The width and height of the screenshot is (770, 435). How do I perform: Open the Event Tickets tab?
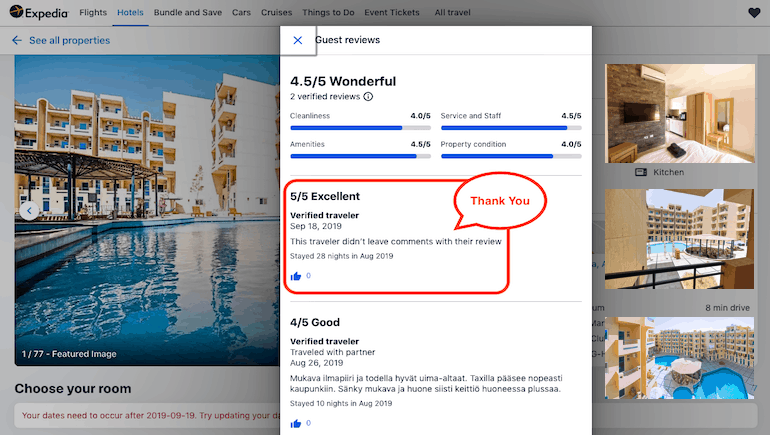[392, 12]
